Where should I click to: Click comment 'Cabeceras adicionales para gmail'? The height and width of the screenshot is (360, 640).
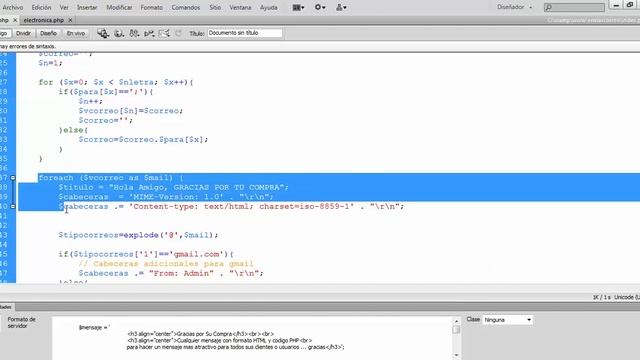166,264
